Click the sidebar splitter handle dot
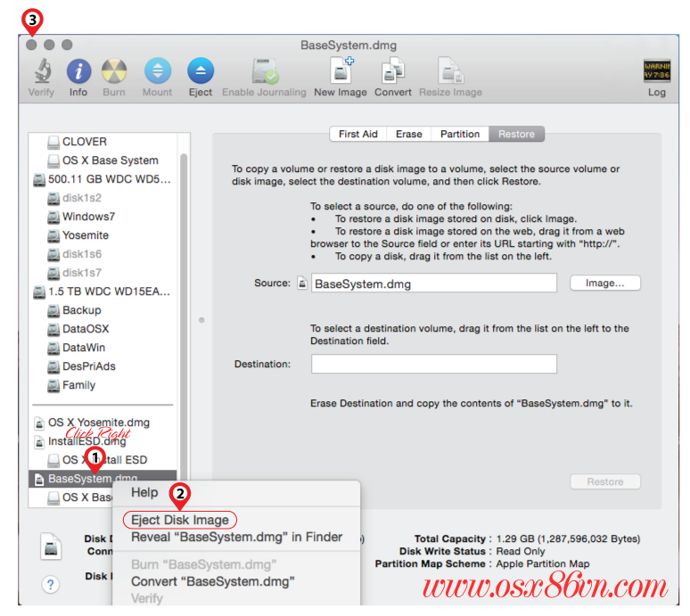The width and height of the screenshot is (690, 616). (x=201, y=320)
